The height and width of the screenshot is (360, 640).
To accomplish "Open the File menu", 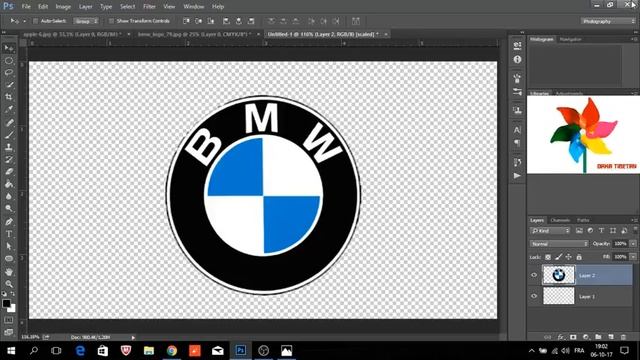I will tap(26, 7).
